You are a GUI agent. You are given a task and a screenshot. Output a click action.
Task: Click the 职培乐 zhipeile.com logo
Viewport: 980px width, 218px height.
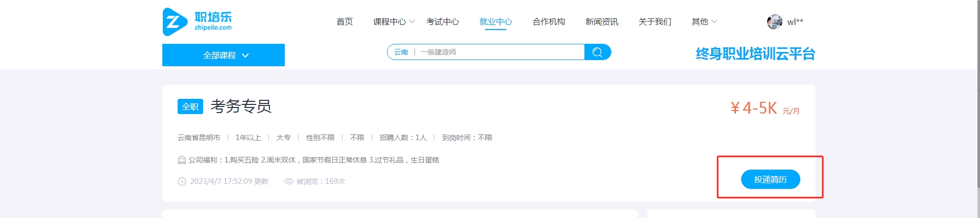click(x=197, y=22)
